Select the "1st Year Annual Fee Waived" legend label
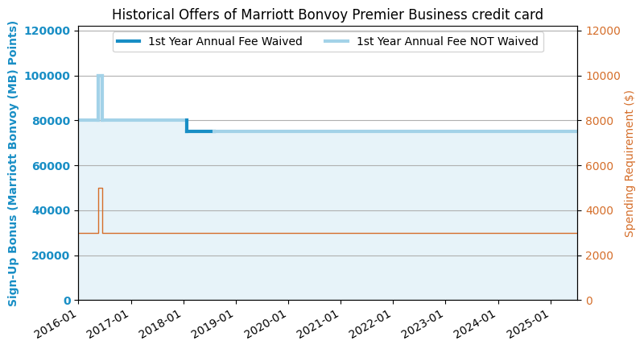This screenshot has width=644, height=349. click(225, 41)
